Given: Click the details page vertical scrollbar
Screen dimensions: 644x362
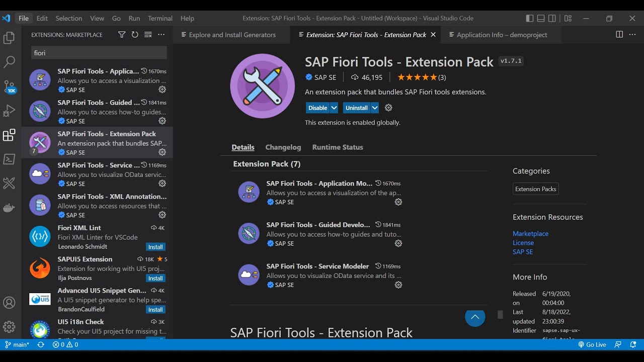Looking at the screenshot, I should [500, 315].
